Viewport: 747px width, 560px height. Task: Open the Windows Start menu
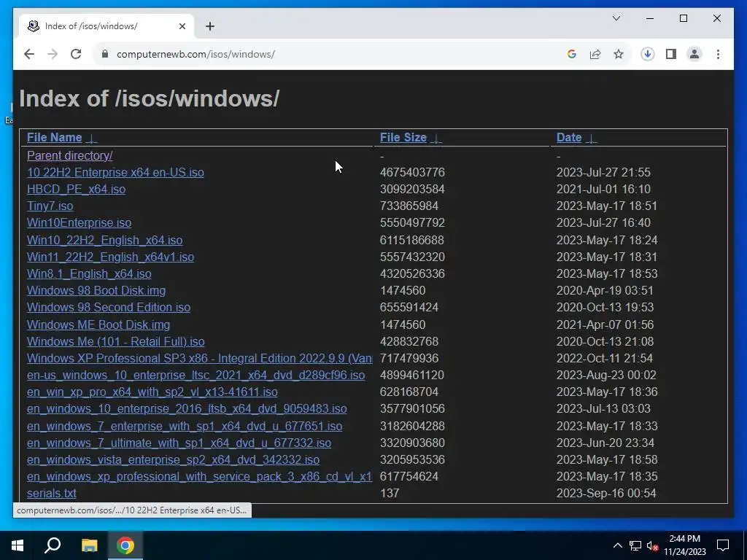(x=18, y=545)
